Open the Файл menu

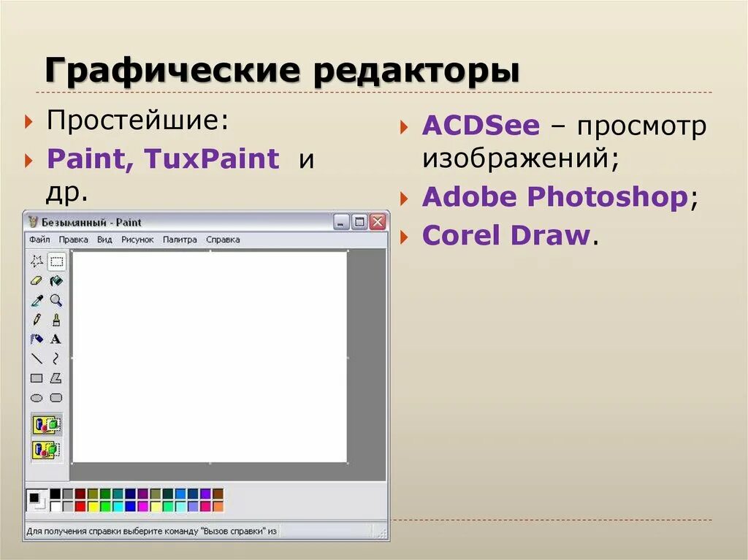point(39,239)
